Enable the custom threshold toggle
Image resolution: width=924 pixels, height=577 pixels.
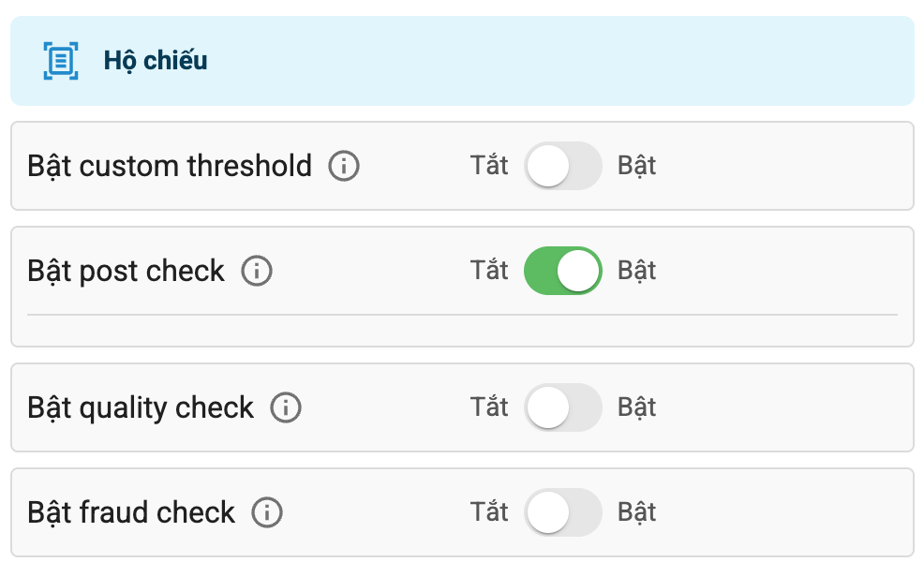pos(562,167)
